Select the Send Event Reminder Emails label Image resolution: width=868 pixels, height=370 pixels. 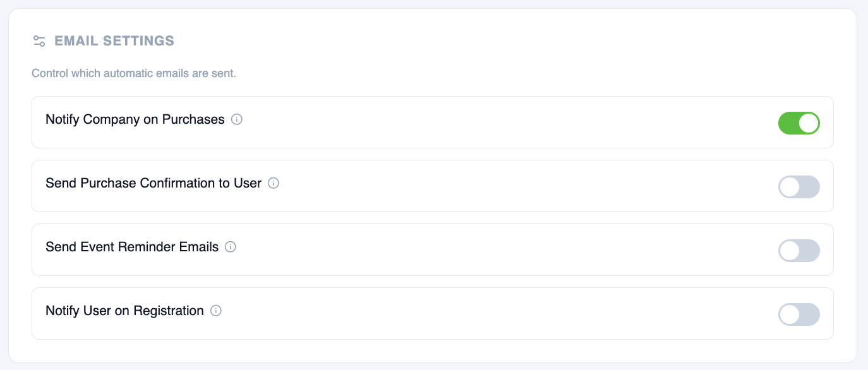pyautogui.click(x=132, y=247)
